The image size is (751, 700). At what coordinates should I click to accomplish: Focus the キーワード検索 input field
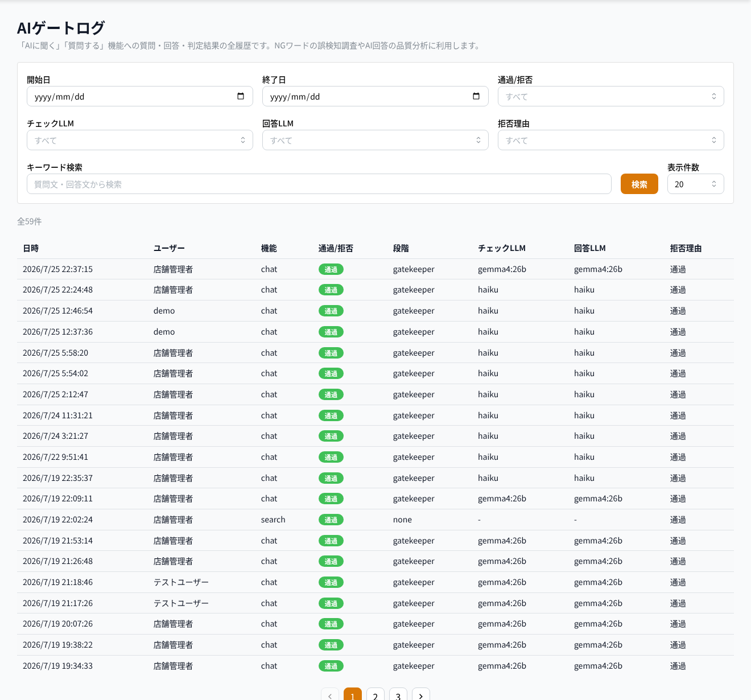(x=319, y=184)
